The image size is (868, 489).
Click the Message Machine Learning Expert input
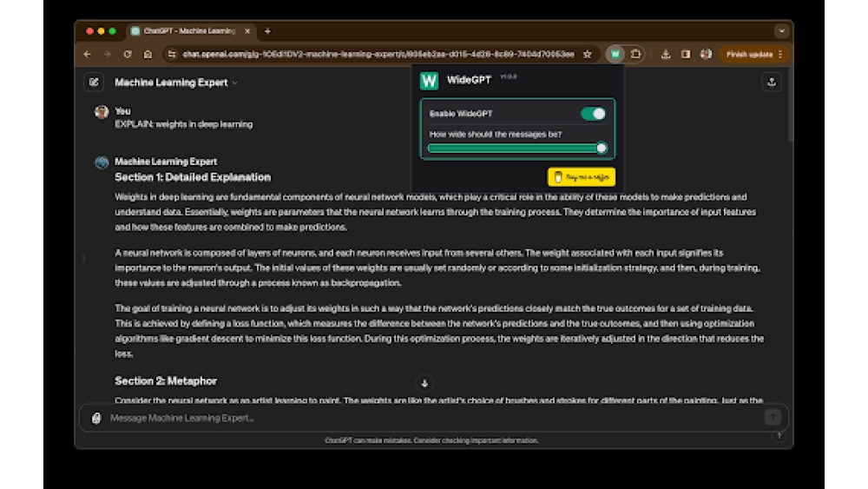pos(435,418)
